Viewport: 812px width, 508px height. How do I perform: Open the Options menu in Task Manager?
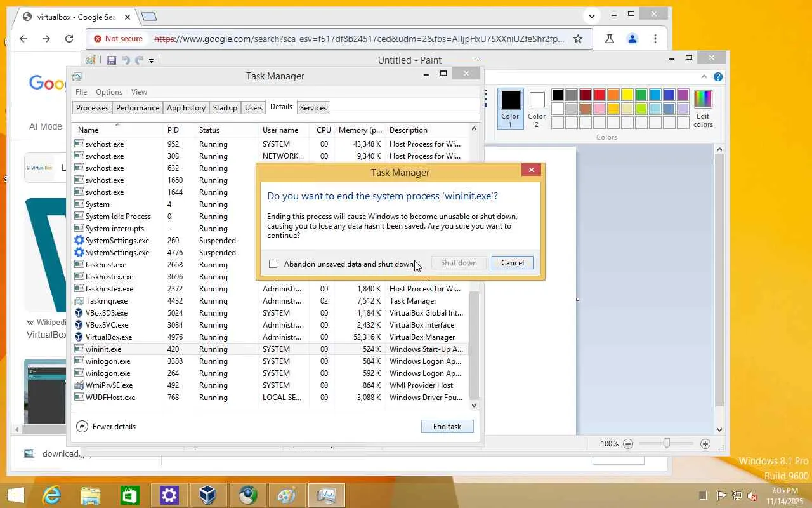[x=109, y=92]
